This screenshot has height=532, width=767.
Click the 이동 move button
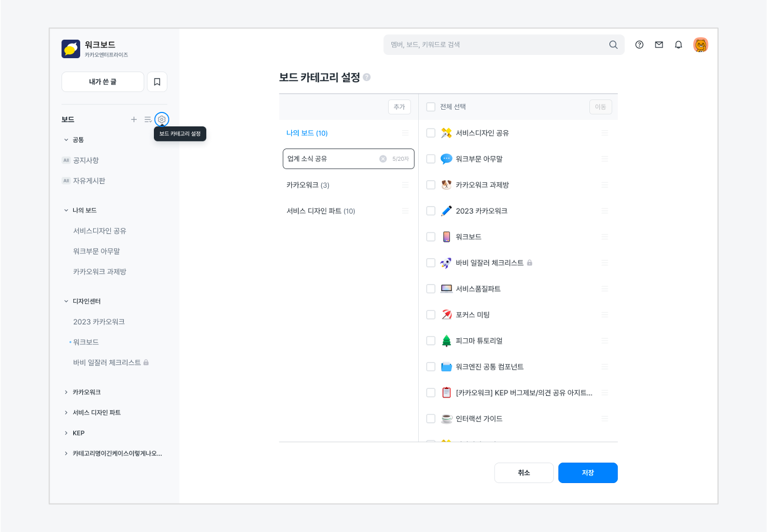601,107
